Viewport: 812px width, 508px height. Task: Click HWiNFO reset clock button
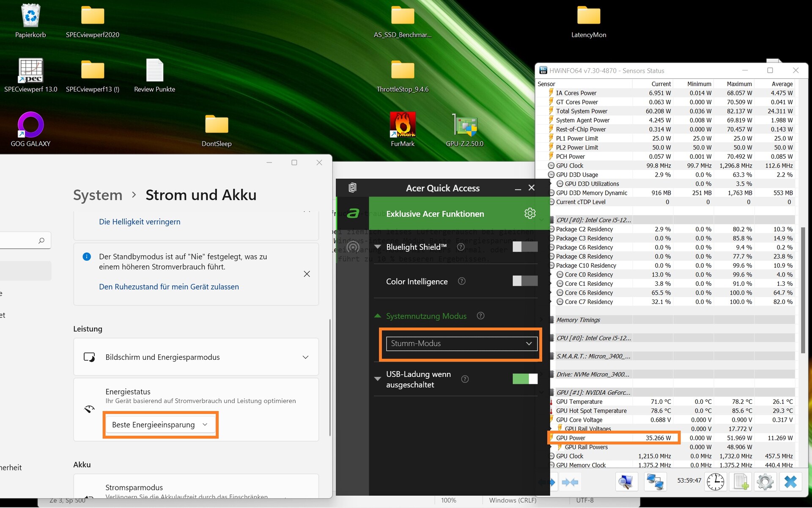[716, 482]
